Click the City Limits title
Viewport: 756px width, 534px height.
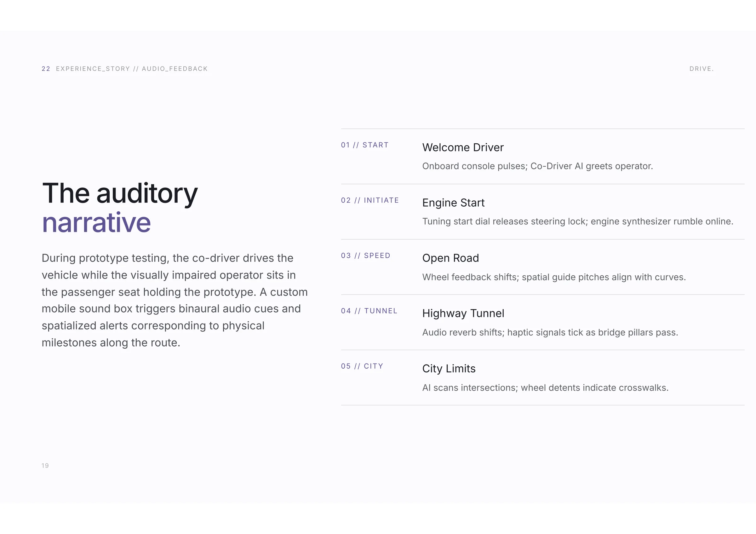(449, 369)
